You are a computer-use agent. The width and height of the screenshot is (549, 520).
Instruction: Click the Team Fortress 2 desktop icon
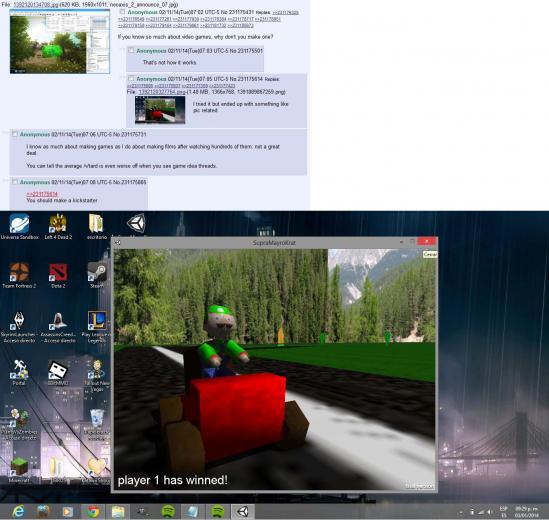pos(19,275)
